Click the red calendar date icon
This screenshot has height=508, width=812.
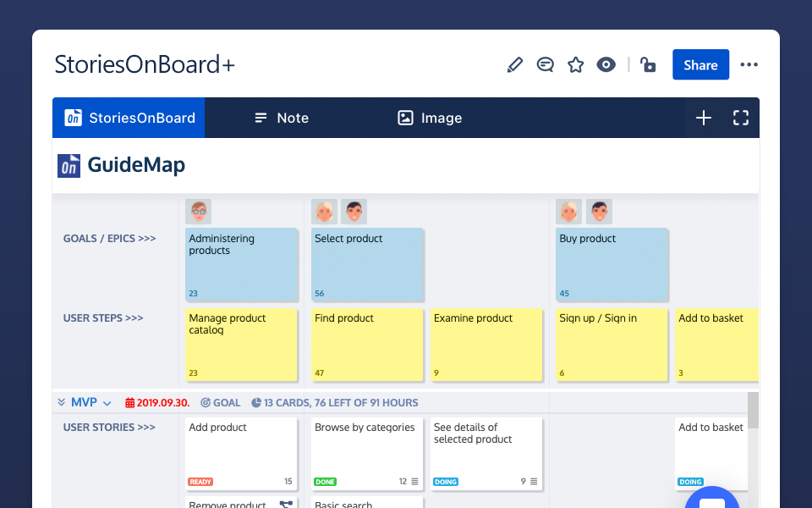[130, 403]
